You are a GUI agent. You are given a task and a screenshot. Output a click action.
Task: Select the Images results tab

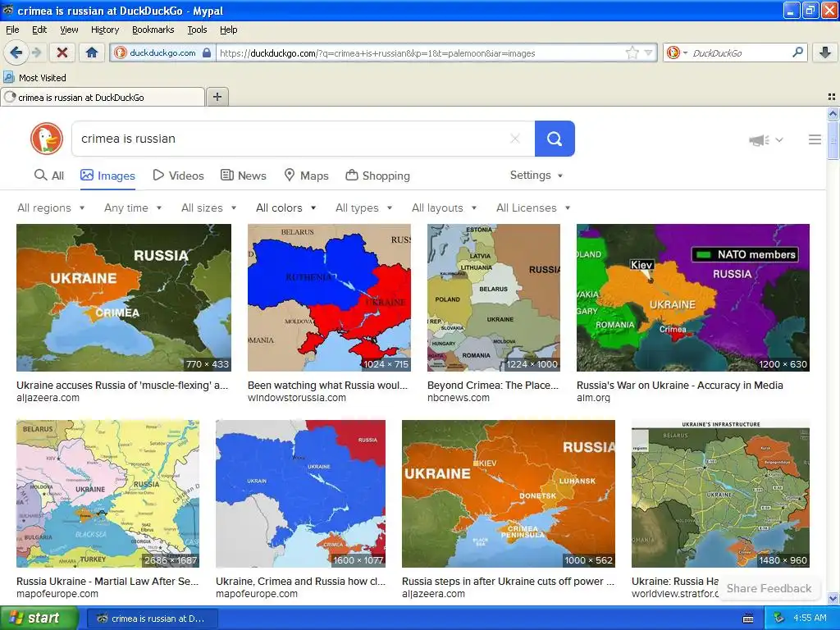coord(107,176)
